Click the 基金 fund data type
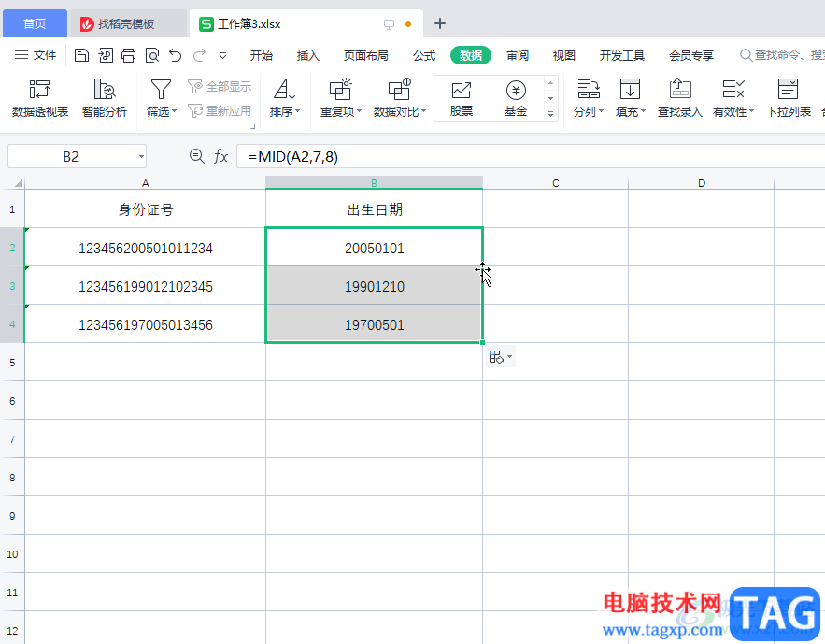The width and height of the screenshot is (825, 644). click(x=516, y=98)
